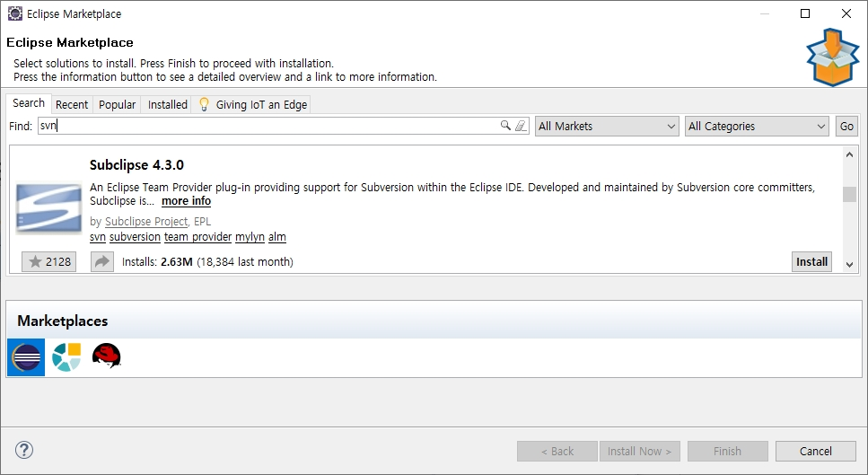Click the Install Now button
Screen dimensions: 868x475
pos(639,451)
